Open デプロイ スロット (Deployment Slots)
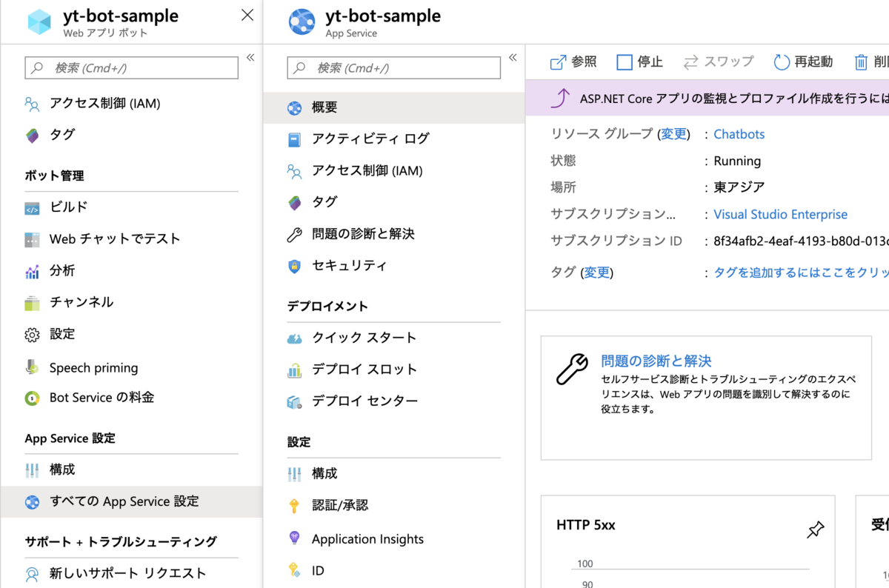 tap(365, 369)
